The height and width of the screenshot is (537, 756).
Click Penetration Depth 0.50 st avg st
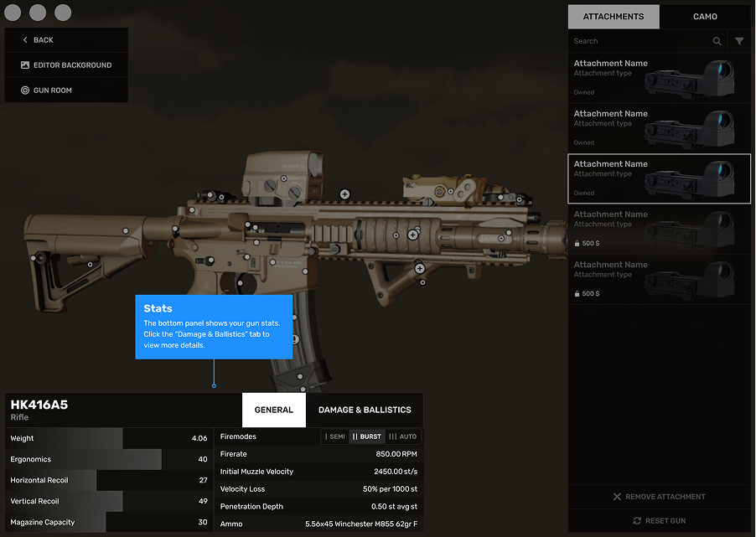point(394,506)
